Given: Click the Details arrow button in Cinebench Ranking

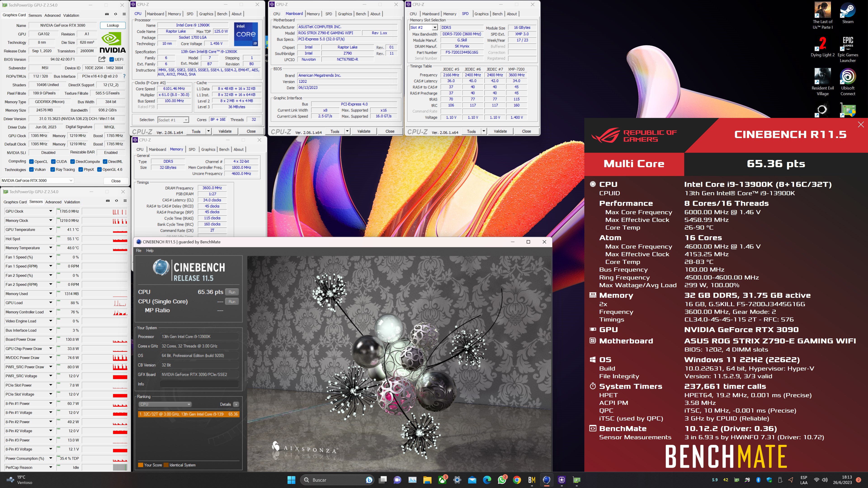Looking at the screenshot, I should tap(236, 404).
